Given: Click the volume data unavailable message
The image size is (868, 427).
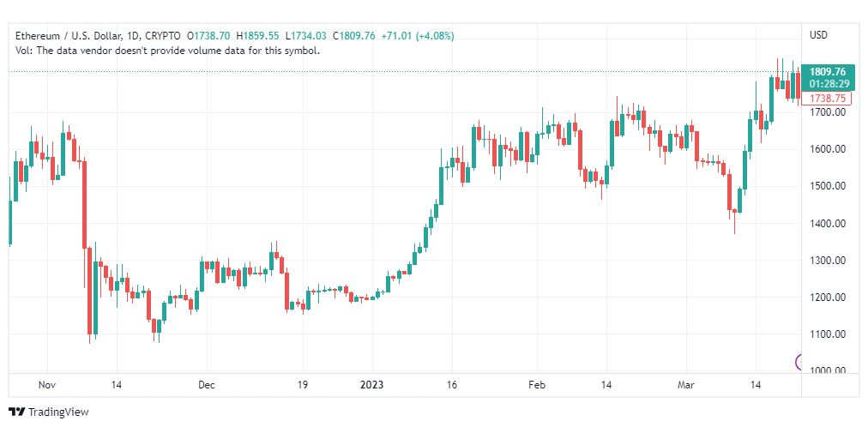Looking at the screenshot, I should click(168, 51).
